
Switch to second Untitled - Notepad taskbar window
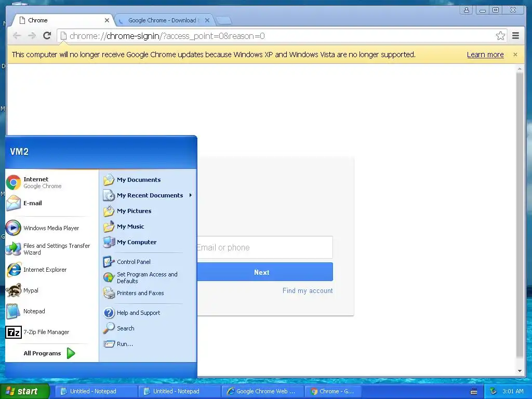(x=179, y=391)
